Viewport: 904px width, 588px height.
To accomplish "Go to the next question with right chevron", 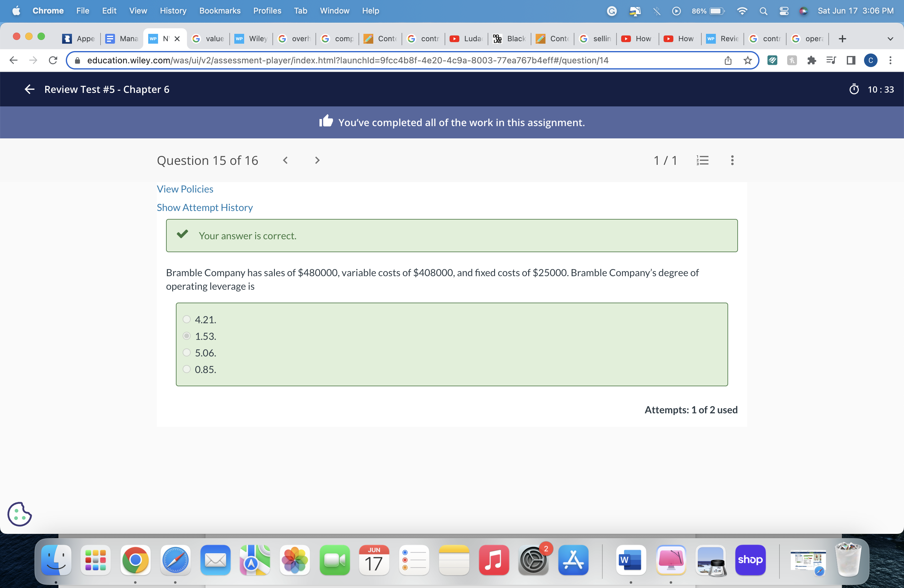I will pyautogui.click(x=317, y=160).
